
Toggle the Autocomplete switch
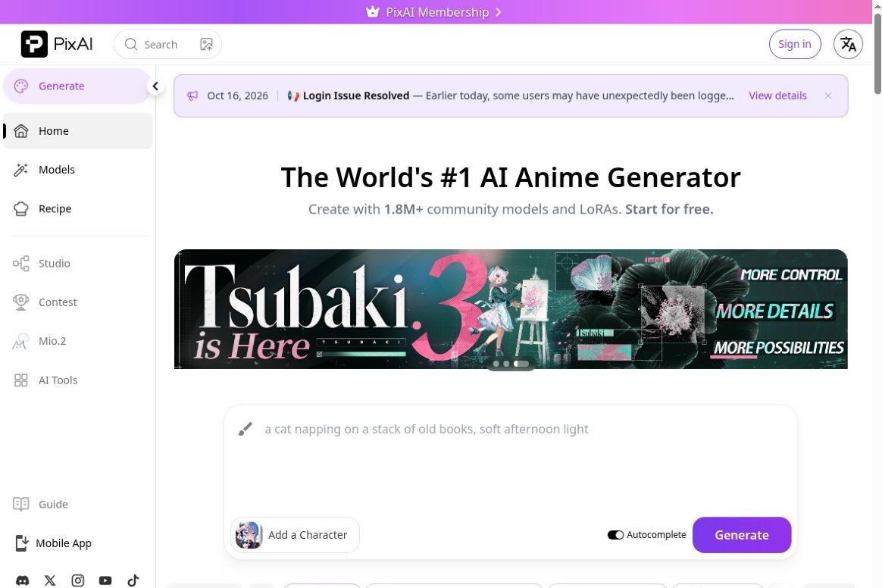pyautogui.click(x=615, y=534)
